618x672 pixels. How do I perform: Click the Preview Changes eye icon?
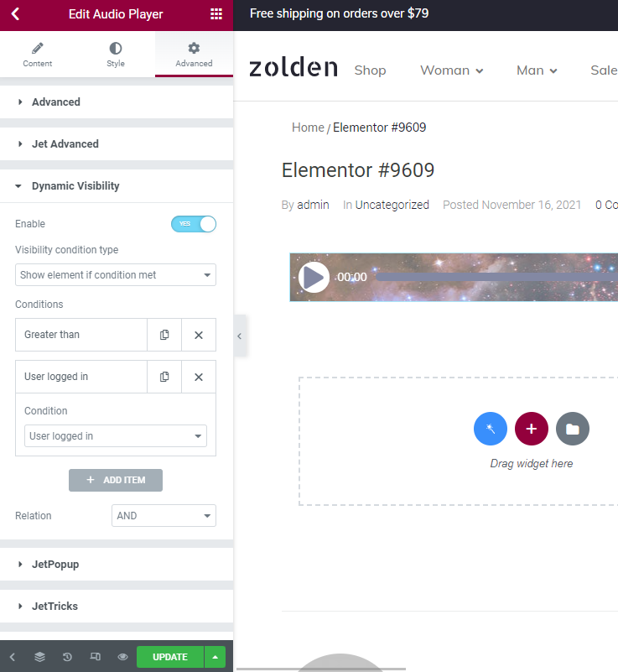point(123,657)
